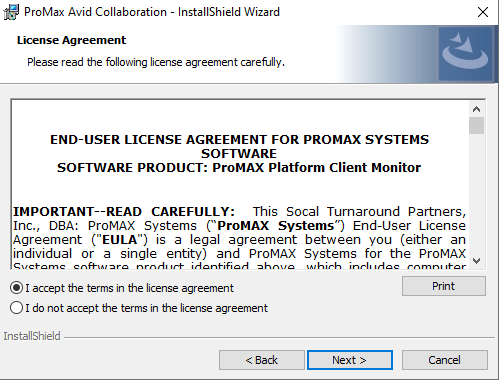499x380 pixels.
Task: Close the InstallShield Wizard window
Action: 483,12
